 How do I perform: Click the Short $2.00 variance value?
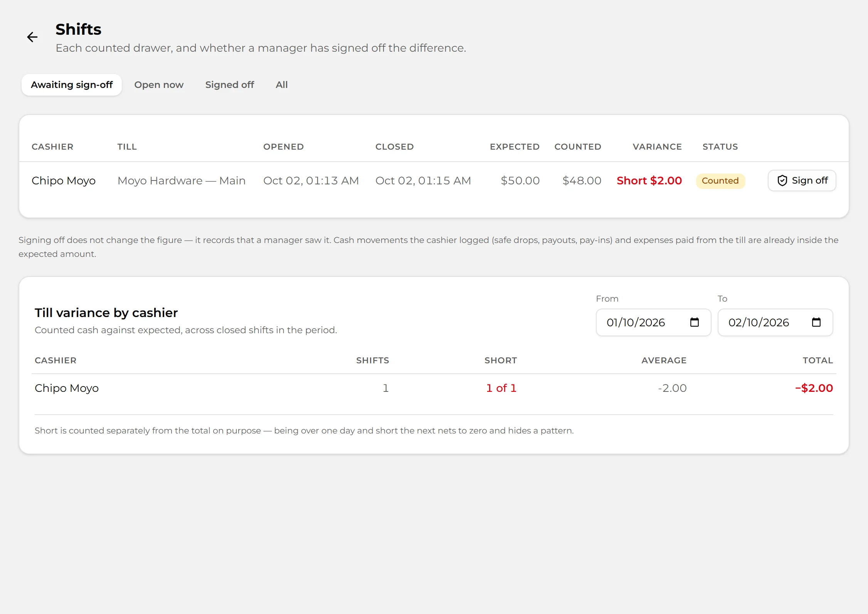[649, 180]
